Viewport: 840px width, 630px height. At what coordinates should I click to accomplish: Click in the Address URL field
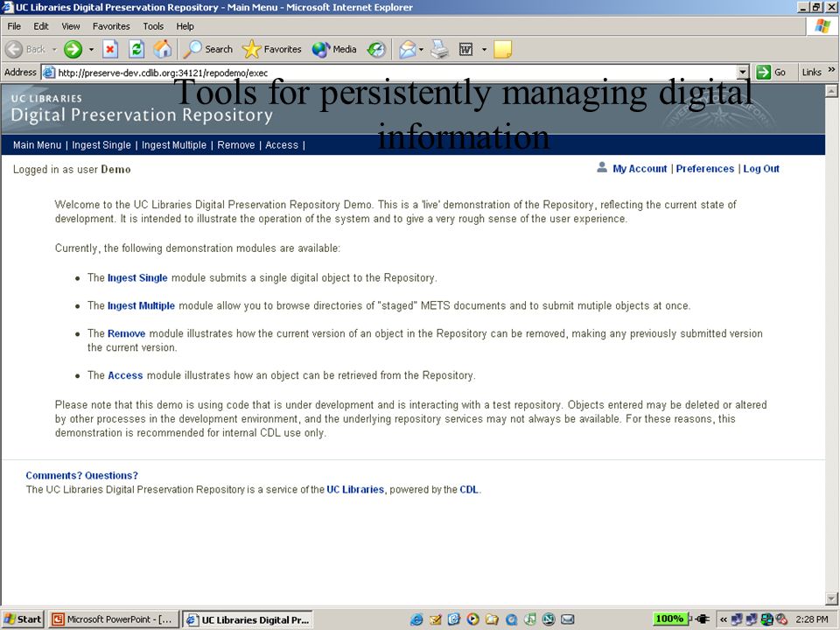[390, 73]
